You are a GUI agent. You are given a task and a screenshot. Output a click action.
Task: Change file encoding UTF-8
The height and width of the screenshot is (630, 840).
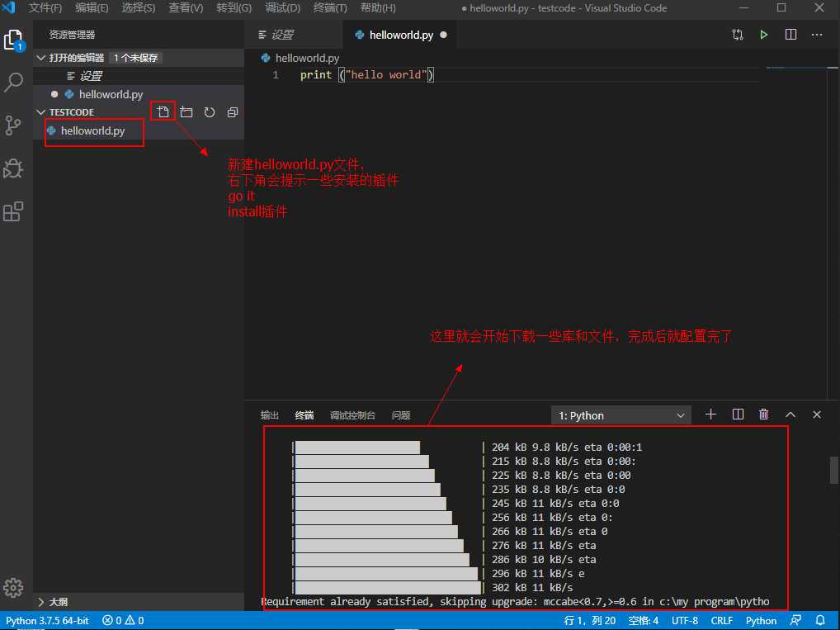coord(685,620)
